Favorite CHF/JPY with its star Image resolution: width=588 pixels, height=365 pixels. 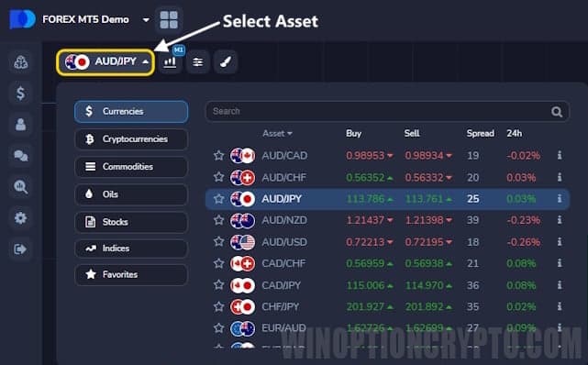point(218,307)
